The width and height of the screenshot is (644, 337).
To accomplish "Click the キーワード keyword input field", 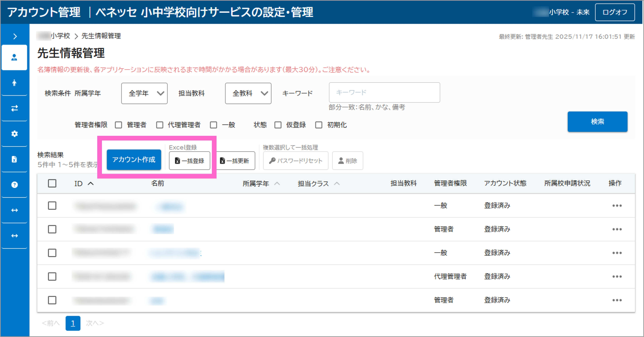I will tap(384, 92).
